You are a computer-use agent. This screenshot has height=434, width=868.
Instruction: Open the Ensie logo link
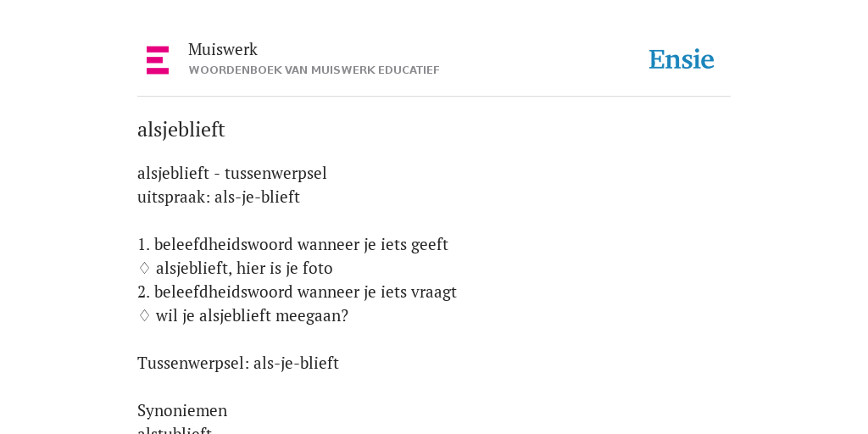[x=682, y=59]
